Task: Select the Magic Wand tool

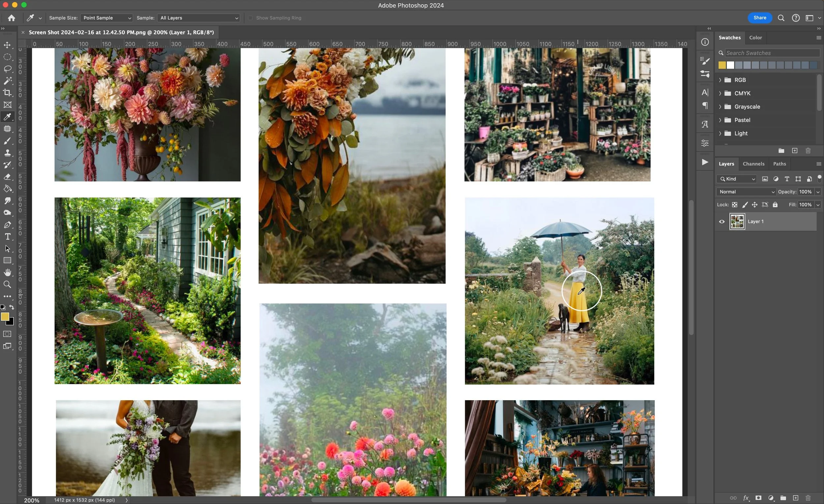Action: [x=7, y=81]
